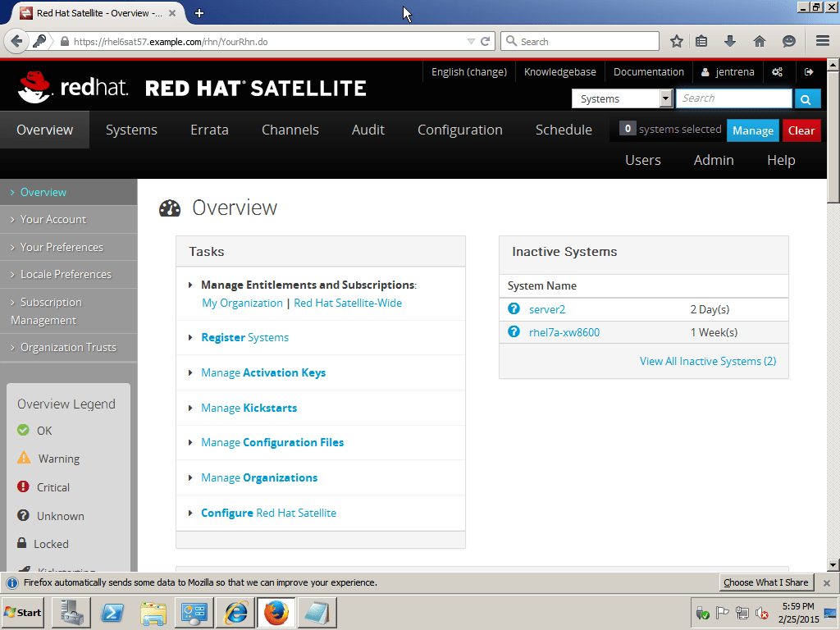The image size is (840, 630).
Task: Click the server2 system link
Action: (x=546, y=309)
